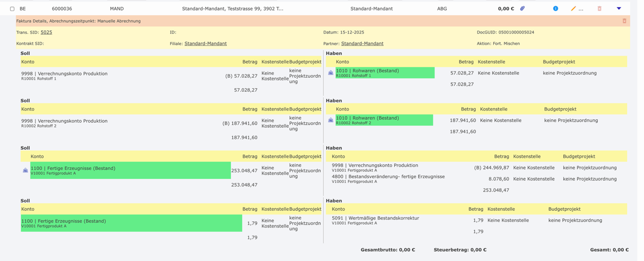Viewport: 644px width, 261px height.
Task: Open the three-dots more options
Action: [x=581, y=9]
